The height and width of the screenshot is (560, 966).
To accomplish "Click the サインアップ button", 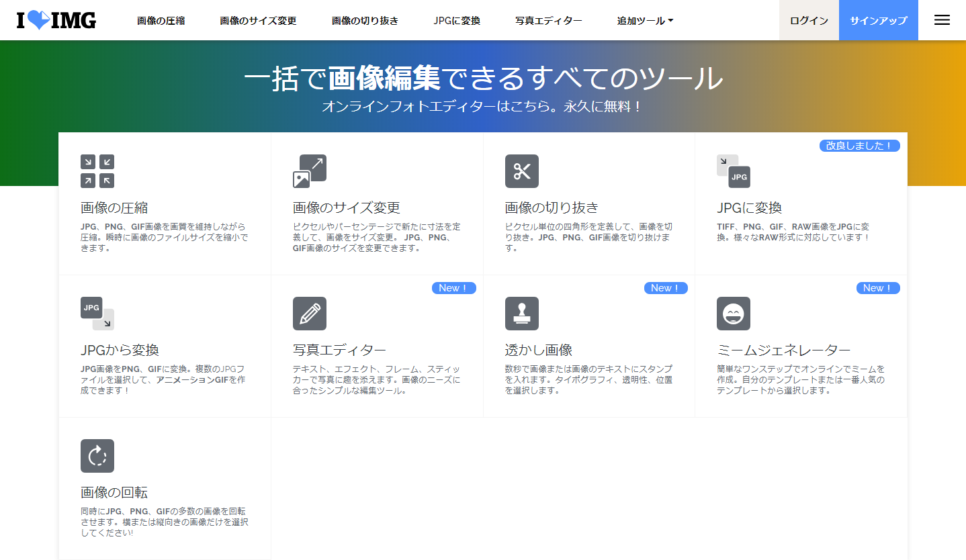I will [x=879, y=20].
